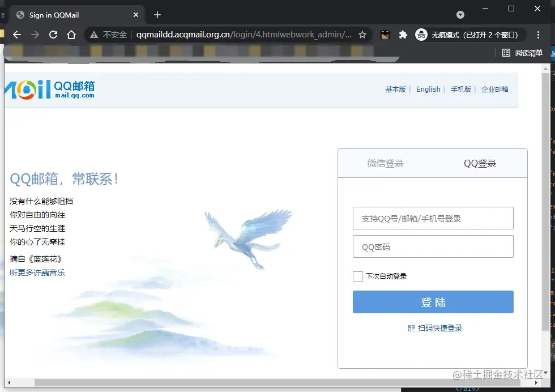This screenshot has height=392, width=555.
Task: Maximize the browser window
Action: tap(511, 9)
